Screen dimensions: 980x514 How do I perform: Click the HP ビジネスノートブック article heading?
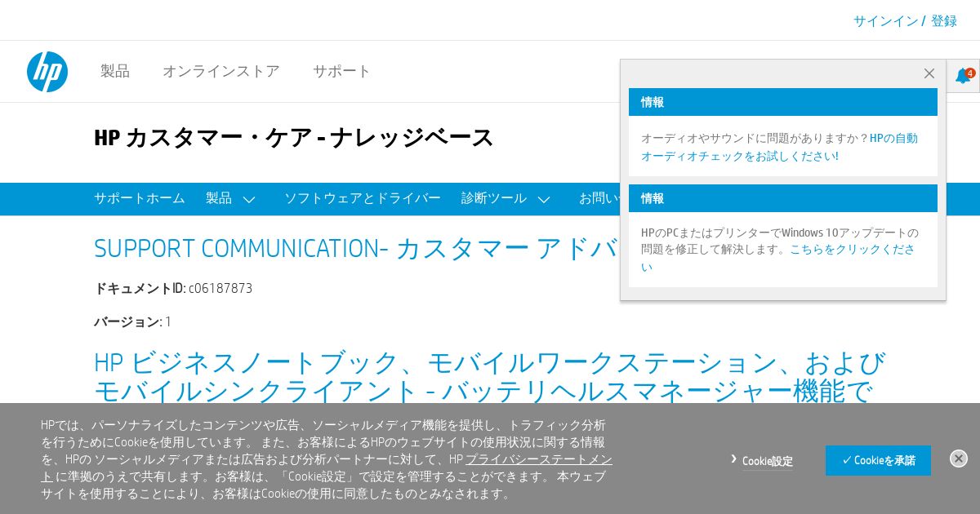point(490,376)
